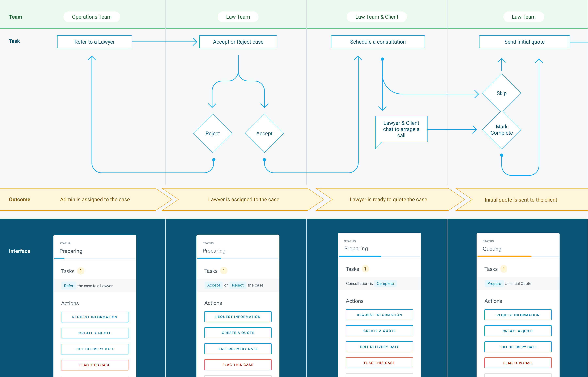The width and height of the screenshot is (588, 377).
Task: Click the Outcome row label
Action: 20,199
